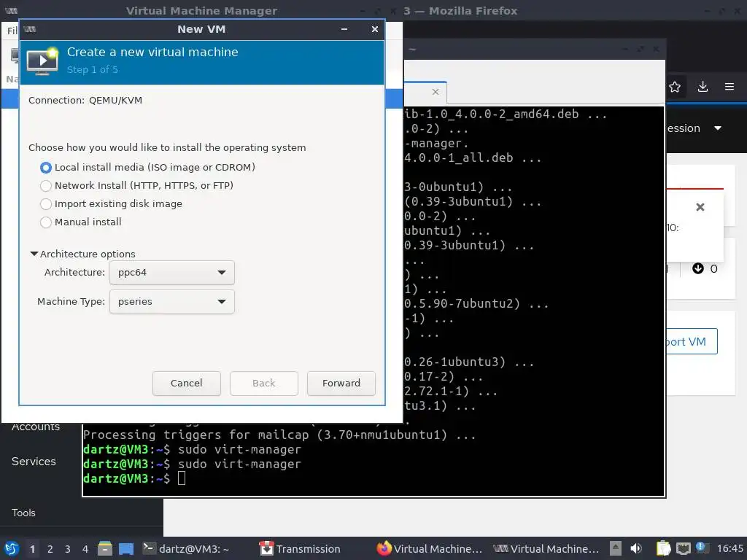Switch to the Firefox Virtual Machine taskbar item
Image resolution: width=747 pixels, height=560 pixels.
(430, 549)
